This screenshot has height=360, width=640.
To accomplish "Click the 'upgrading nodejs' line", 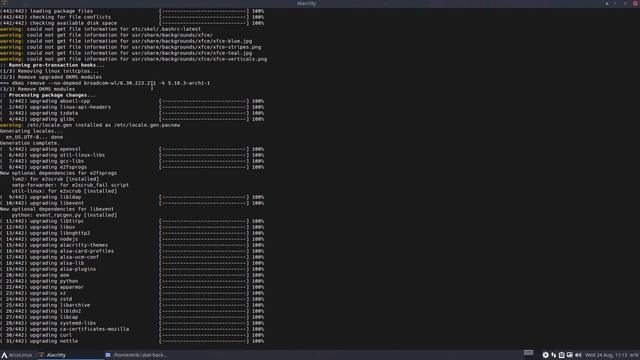I will coord(132,239).
